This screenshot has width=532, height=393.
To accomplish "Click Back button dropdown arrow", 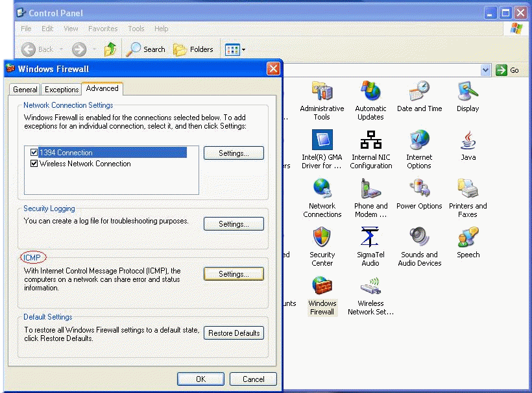I will [61, 49].
